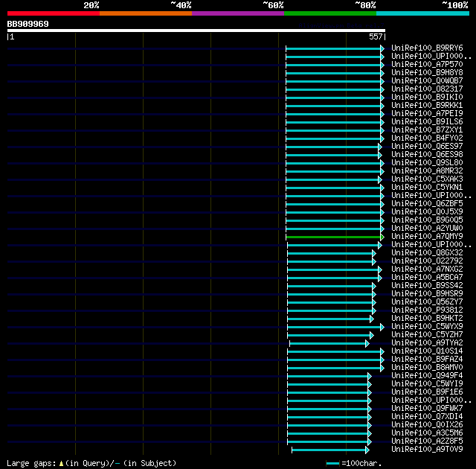Click the query name BB909969

[28, 24]
